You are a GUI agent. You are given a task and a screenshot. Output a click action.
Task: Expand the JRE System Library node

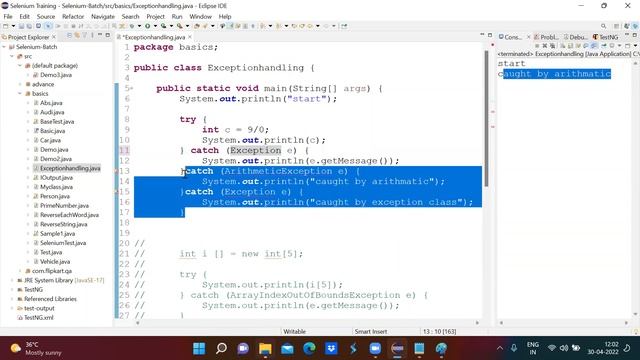tap(12, 280)
